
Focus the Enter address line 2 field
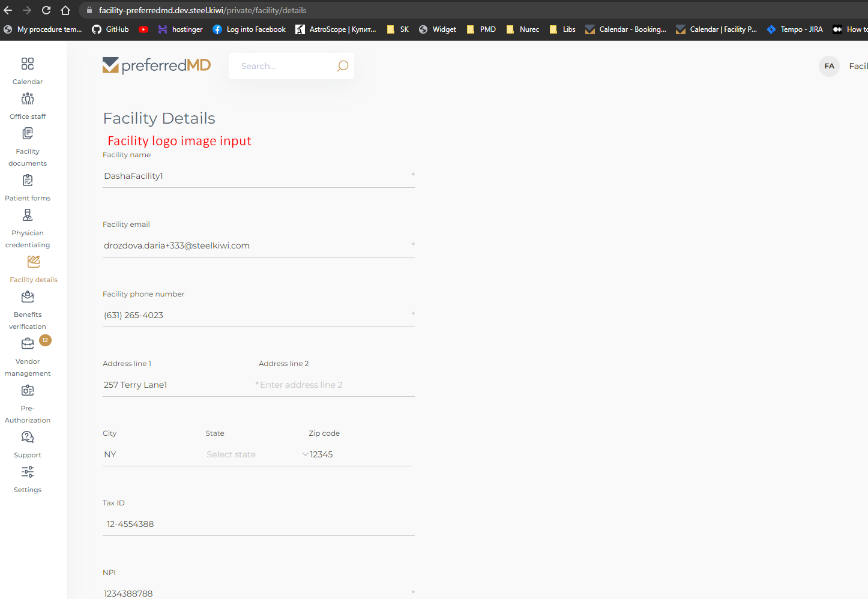334,385
